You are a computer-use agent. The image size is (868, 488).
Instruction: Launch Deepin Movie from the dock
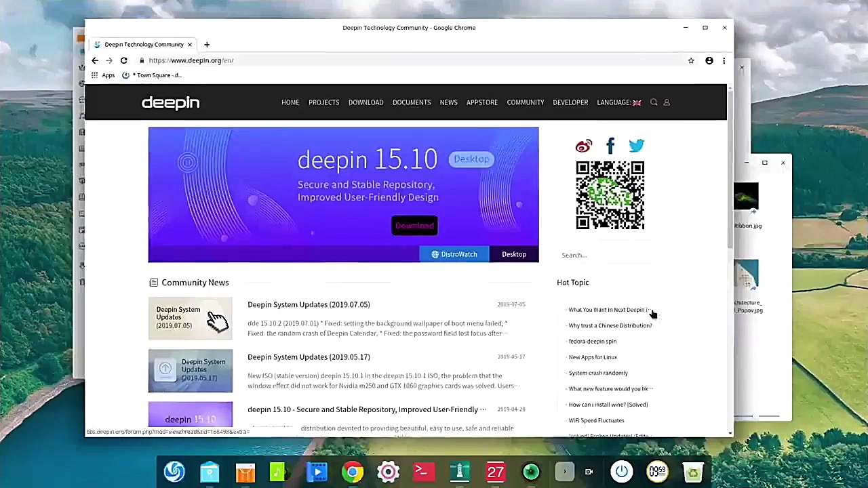coord(317,472)
